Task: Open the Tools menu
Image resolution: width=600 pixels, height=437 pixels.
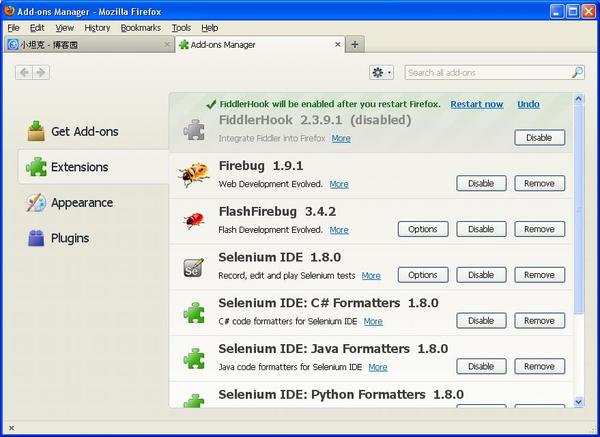Action: 181,28
